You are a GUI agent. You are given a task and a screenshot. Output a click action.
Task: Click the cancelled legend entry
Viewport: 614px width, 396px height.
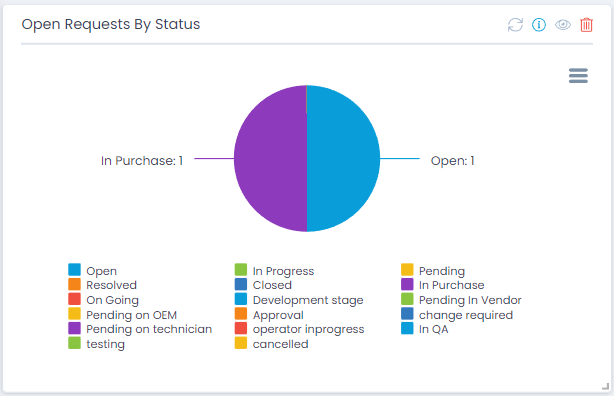pos(271,344)
